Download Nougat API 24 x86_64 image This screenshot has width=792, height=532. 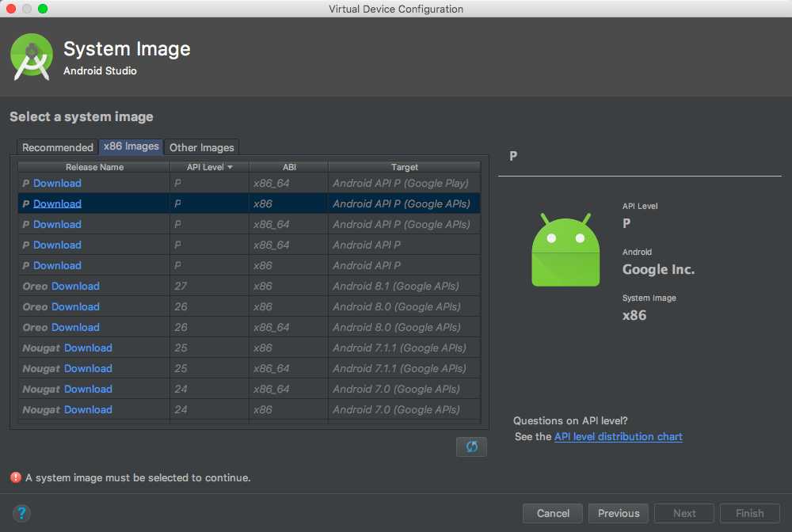coord(88,389)
